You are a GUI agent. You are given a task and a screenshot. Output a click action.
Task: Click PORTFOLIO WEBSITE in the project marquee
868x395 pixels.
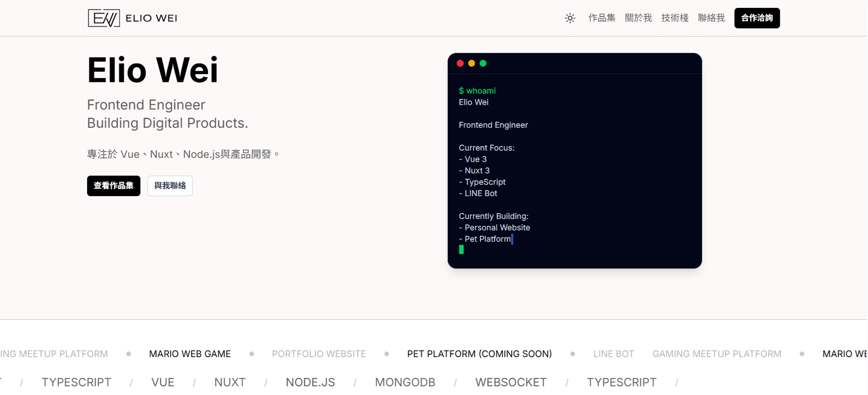[x=319, y=354]
